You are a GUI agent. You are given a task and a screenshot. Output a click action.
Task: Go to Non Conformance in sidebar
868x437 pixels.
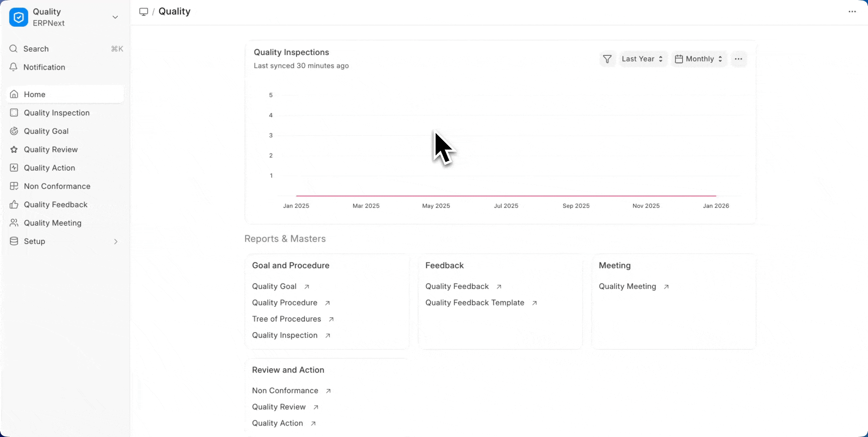[57, 187]
